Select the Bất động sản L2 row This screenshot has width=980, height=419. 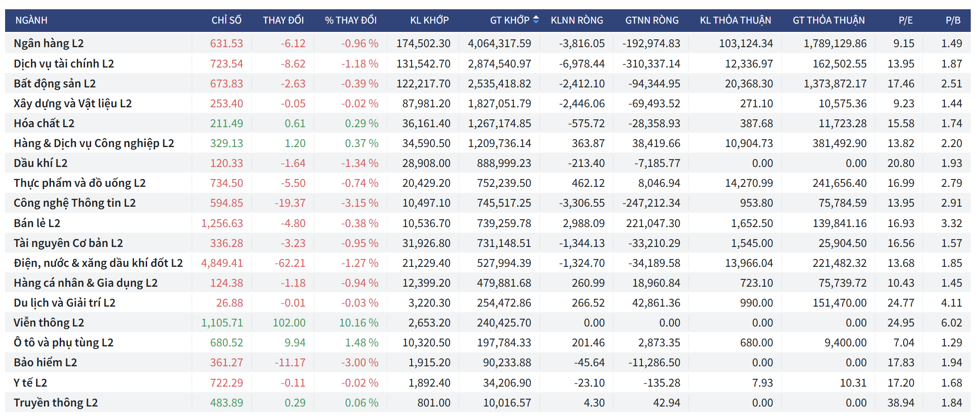55,84
